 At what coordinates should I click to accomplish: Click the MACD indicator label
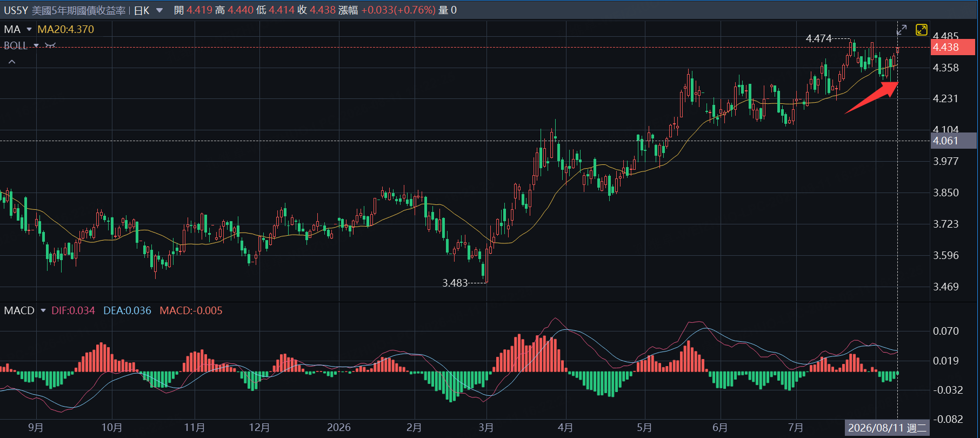(19, 310)
